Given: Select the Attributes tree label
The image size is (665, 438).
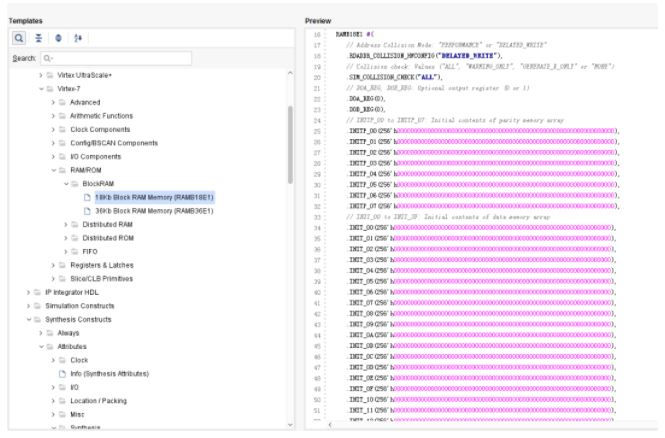Looking at the screenshot, I should tap(72, 346).
